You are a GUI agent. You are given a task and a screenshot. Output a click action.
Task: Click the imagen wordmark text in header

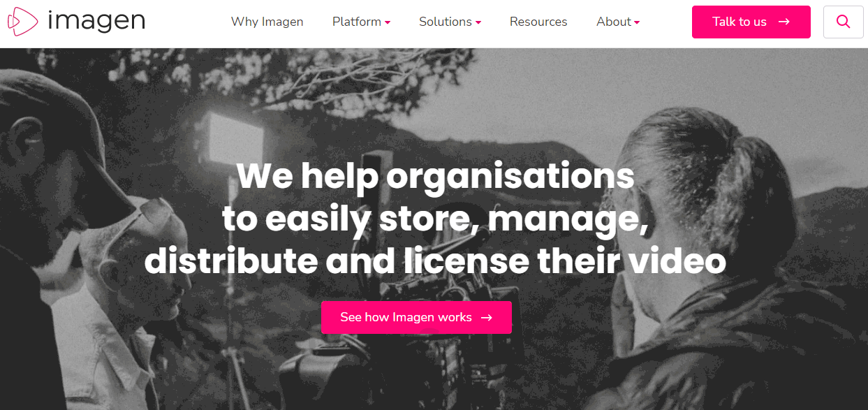pyautogui.click(x=96, y=21)
